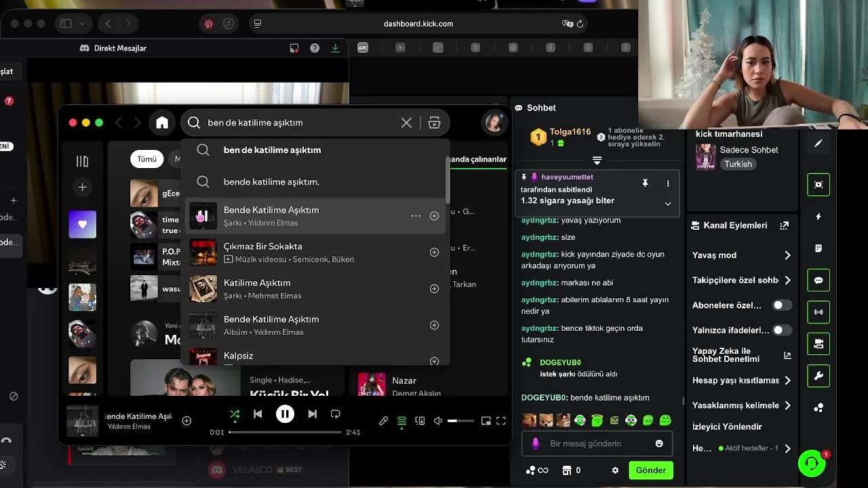The image size is (868, 488).
Task: Open Spotify browse icon beside search
Action: [435, 123]
